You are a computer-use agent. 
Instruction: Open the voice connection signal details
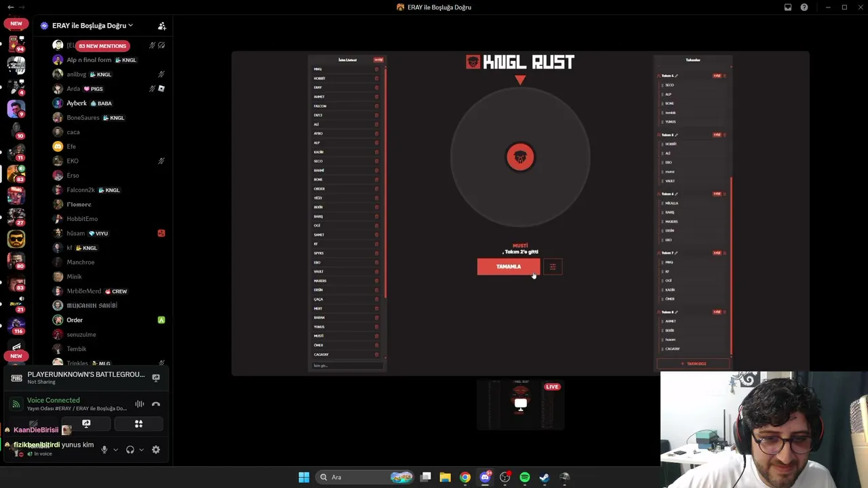tap(16, 405)
